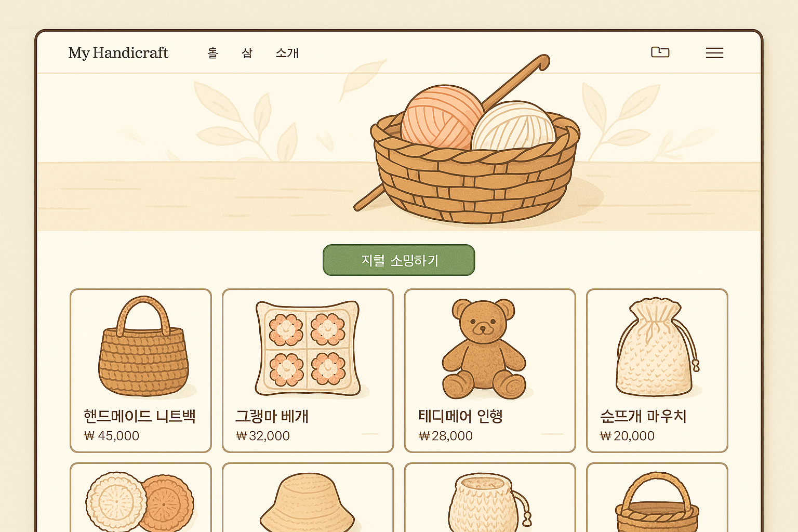Click the pouch product title text
This screenshot has height=532, width=798.
(x=643, y=416)
